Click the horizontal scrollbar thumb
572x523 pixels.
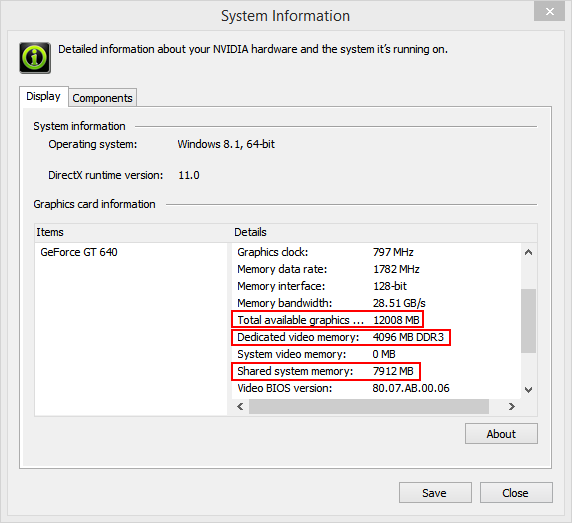[369, 406]
